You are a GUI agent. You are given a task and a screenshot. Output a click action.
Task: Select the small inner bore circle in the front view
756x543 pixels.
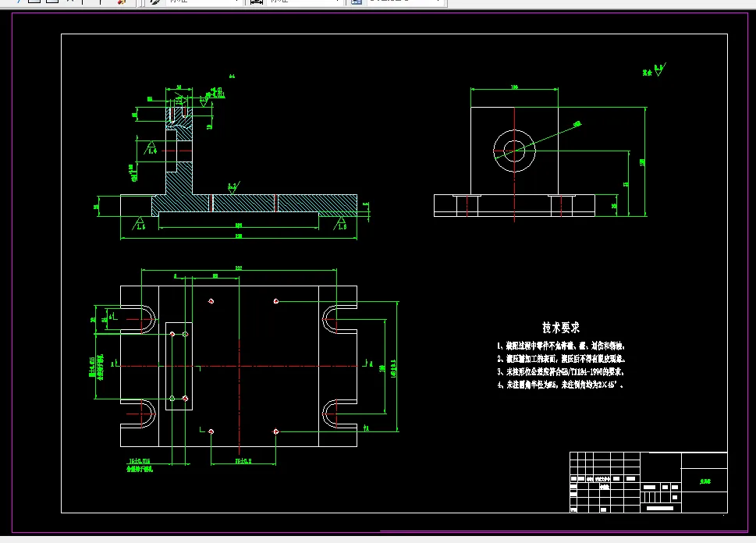(514, 151)
